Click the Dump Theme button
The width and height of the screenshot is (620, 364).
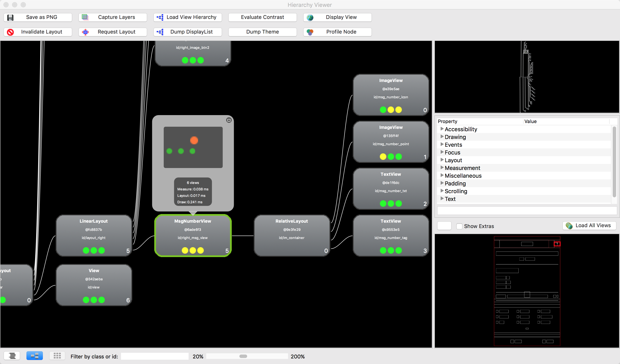coord(262,32)
